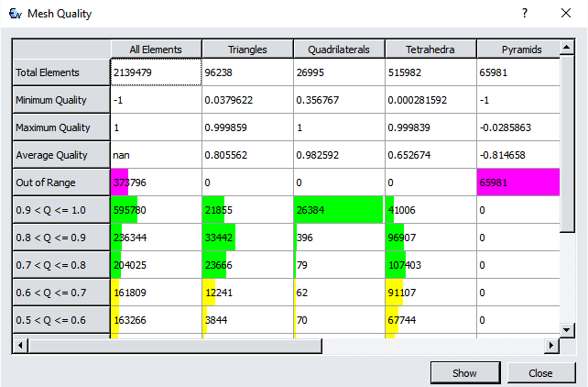The height and width of the screenshot is (387, 588).
Task: Click the Tetrahedra column header
Action: point(430,49)
